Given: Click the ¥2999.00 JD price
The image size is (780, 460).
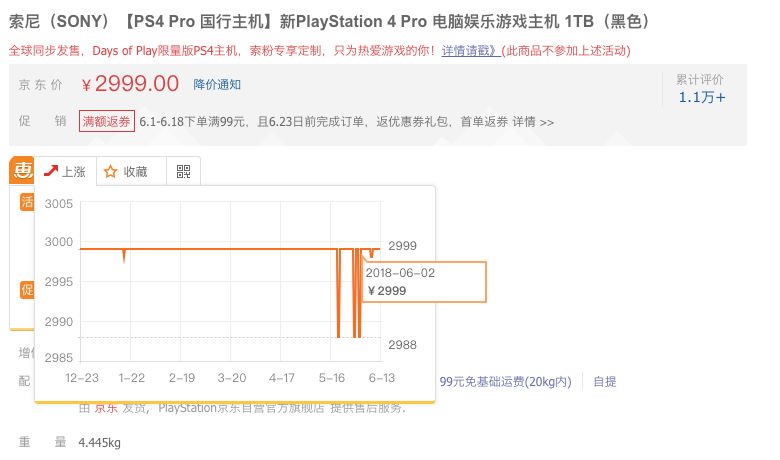Looking at the screenshot, I should pyautogui.click(x=130, y=84).
